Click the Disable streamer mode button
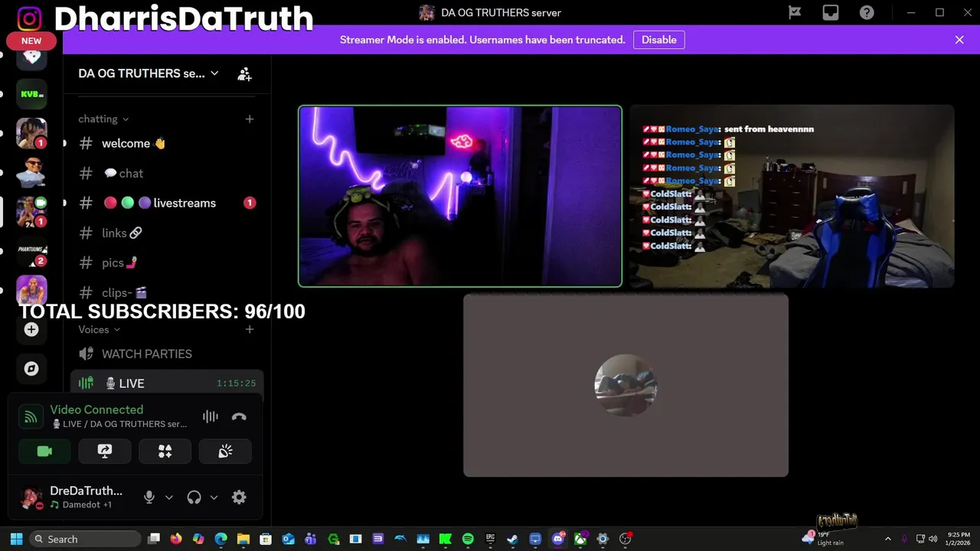The height and width of the screenshot is (551, 980). point(659,40)
